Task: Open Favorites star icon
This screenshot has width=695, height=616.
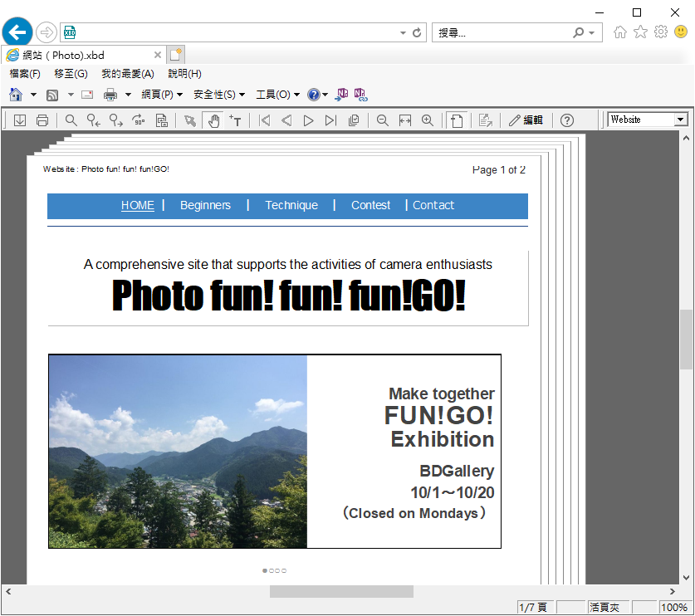Action: tap(640, 32)
